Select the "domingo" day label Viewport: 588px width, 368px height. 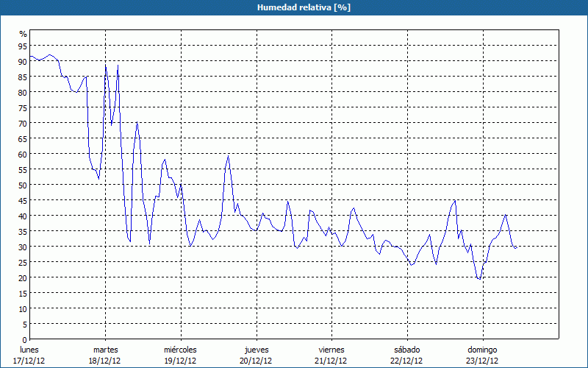tap(483, 350)
